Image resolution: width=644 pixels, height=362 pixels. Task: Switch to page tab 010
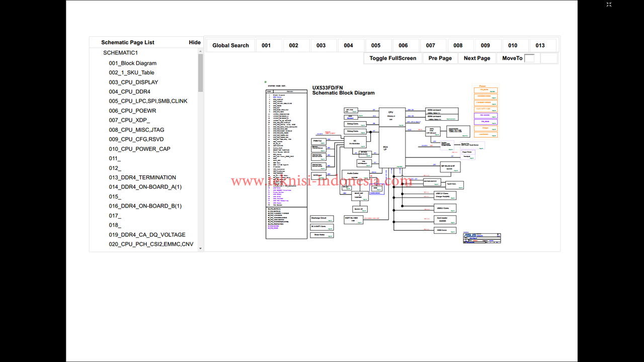(513, 45)
